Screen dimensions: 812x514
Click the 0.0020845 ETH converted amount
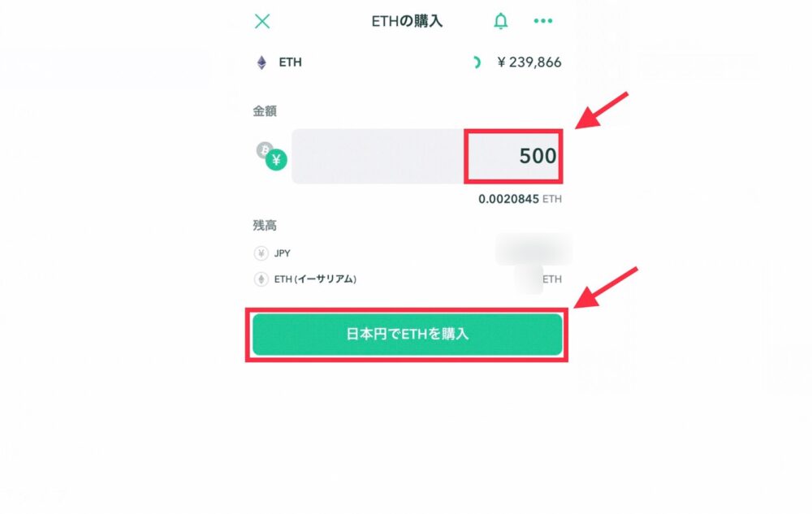(x=520, y=199)
